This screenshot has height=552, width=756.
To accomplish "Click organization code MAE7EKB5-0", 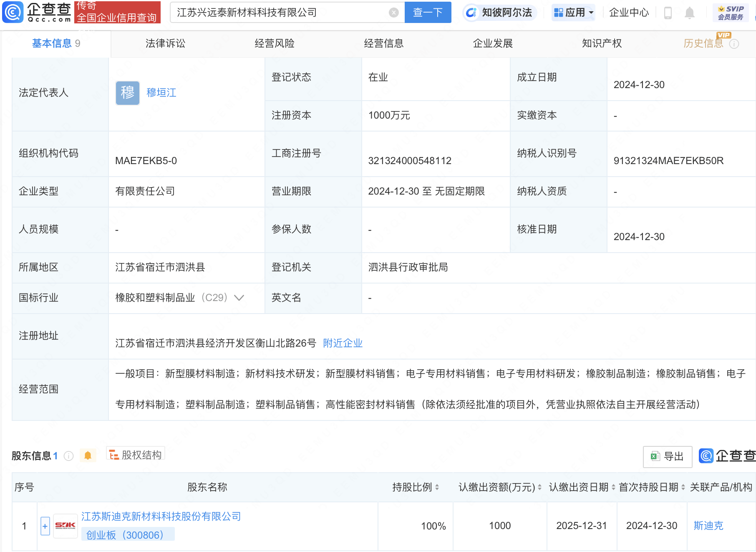I will point(146,161).
